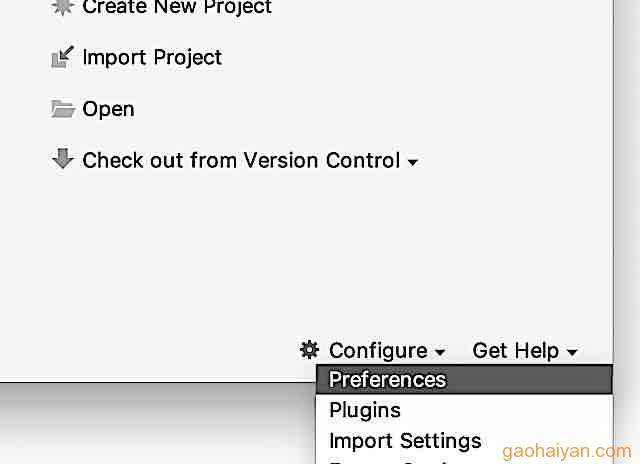The height and width of the screenshot is (464, 640).
Task: Select the Create New Project text link
Action: click(177, 7)
